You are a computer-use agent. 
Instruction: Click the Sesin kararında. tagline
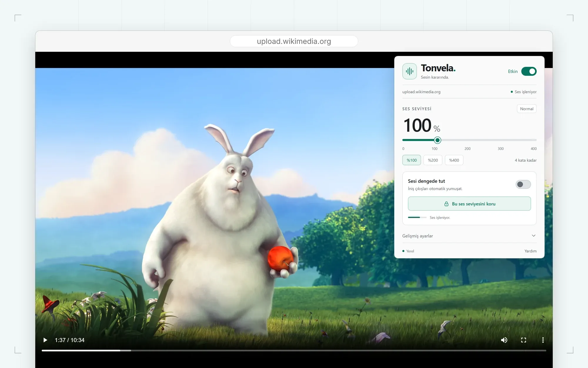pyautogui.click(x=435, y=77)
